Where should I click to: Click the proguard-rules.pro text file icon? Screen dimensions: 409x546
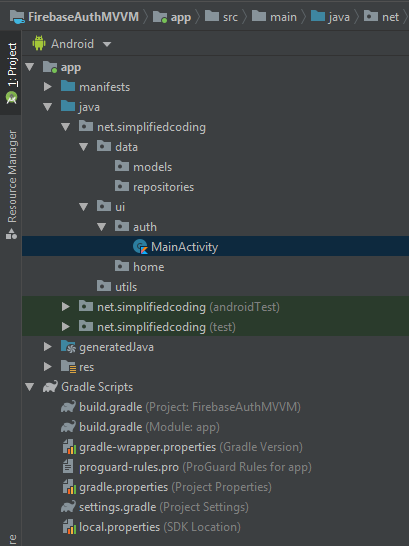click(x=68, y=467)
